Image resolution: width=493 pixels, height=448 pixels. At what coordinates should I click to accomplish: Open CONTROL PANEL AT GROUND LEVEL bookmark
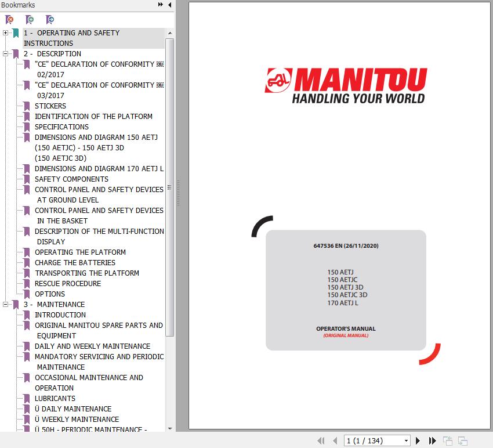[x=99, y=195]
